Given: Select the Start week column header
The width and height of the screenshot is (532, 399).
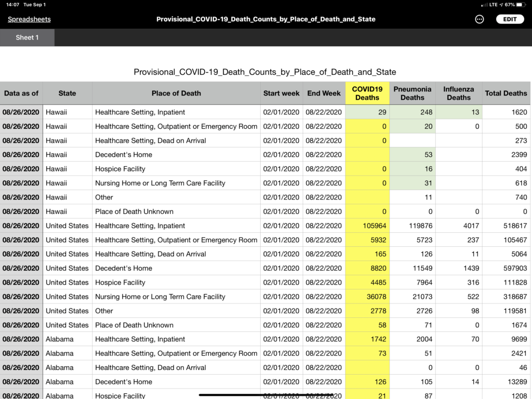Looking at the screenshot, I should pos(282,94).
